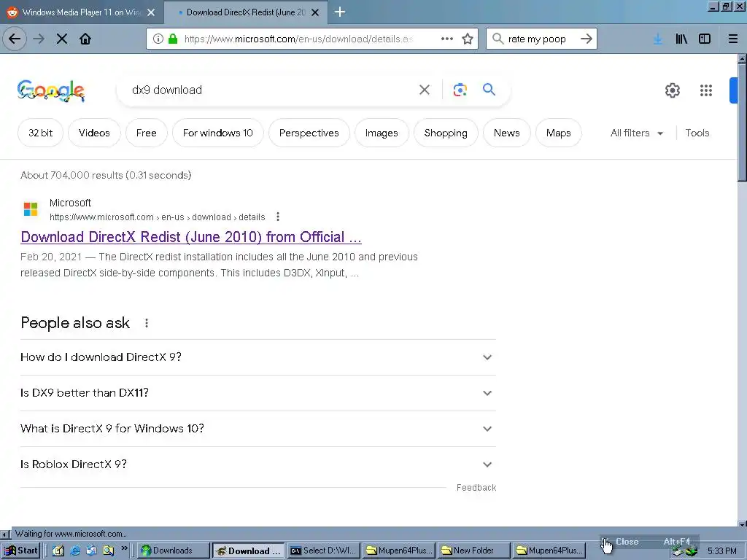Click the forward navigation arrow
Screen dimensions: 747x560
pyautogui.click(x=39, y=39)
